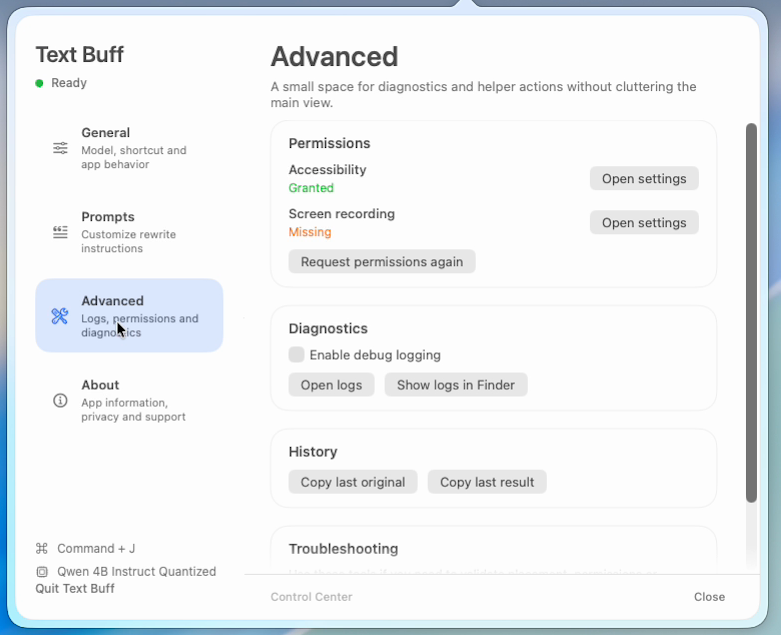Click the Diagnostics heading
The width and height of the screenshot is (781, 635).
pos(328,329)
